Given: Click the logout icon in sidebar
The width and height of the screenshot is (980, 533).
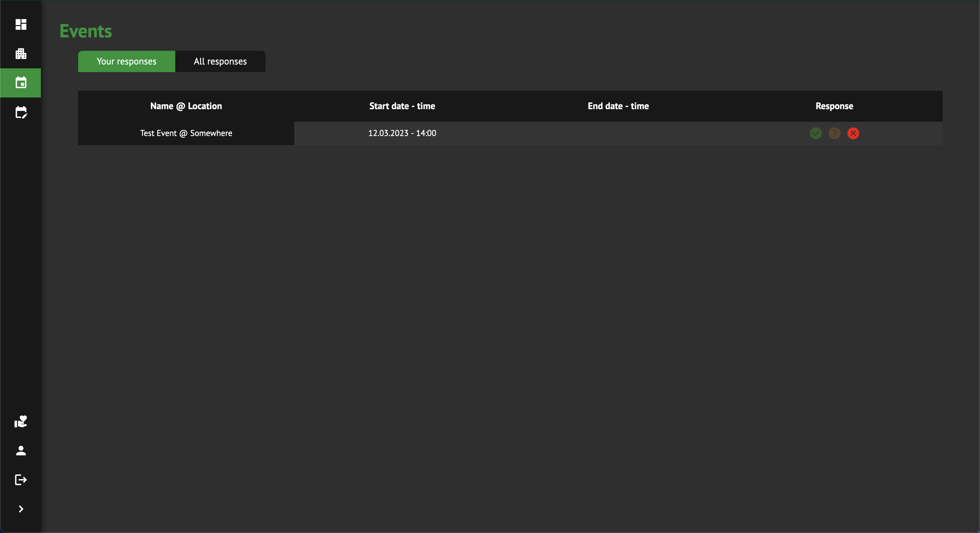Looking at the screenshot, I should point(21,480).
